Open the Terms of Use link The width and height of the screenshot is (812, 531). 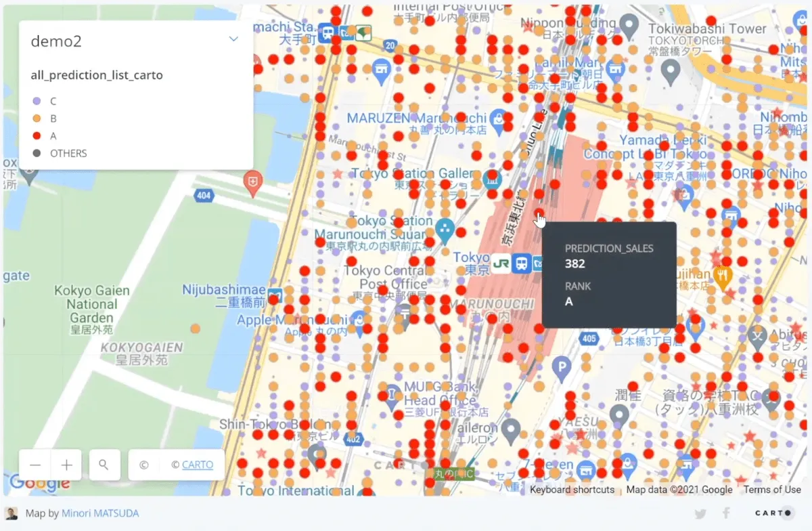click(x=771, y=490)
